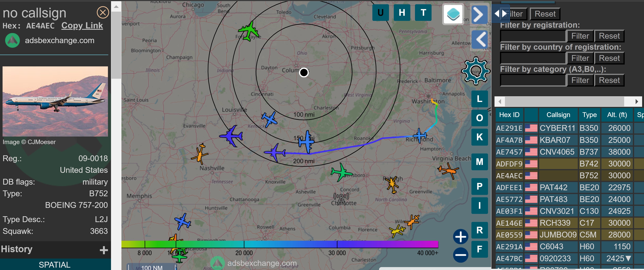This screenshot has height=270, width=644.
Task: Select the PAT442 aircraft row
Action: [569, 188]
